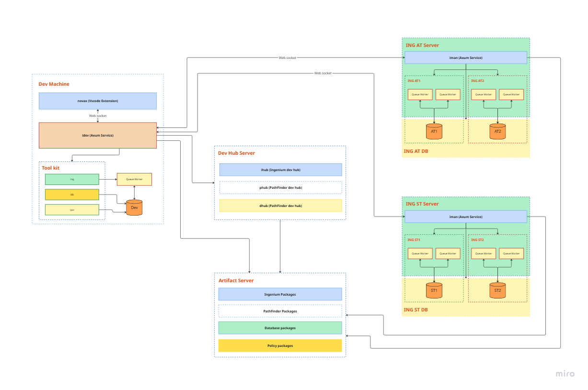588x390 pixels.
Task: Select the left Queue Worker inside ING AT1
Action: 420,94
